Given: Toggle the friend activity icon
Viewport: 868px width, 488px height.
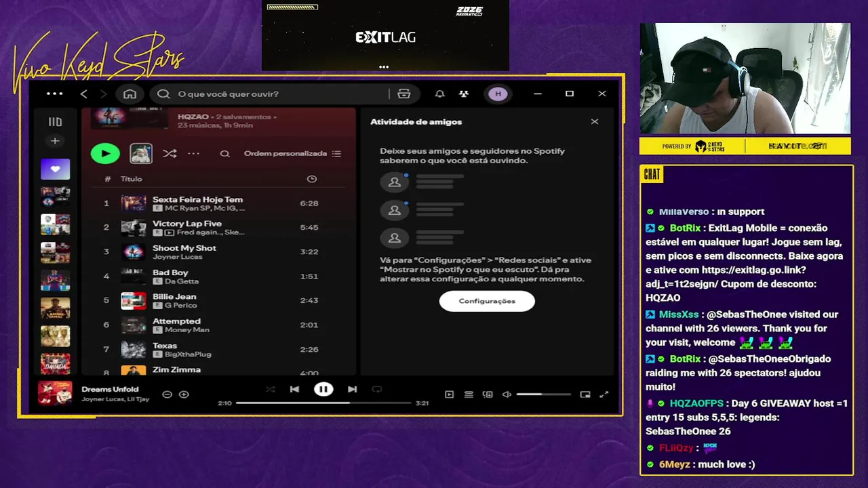Looking at the screenshot, I should click(464, 94).
